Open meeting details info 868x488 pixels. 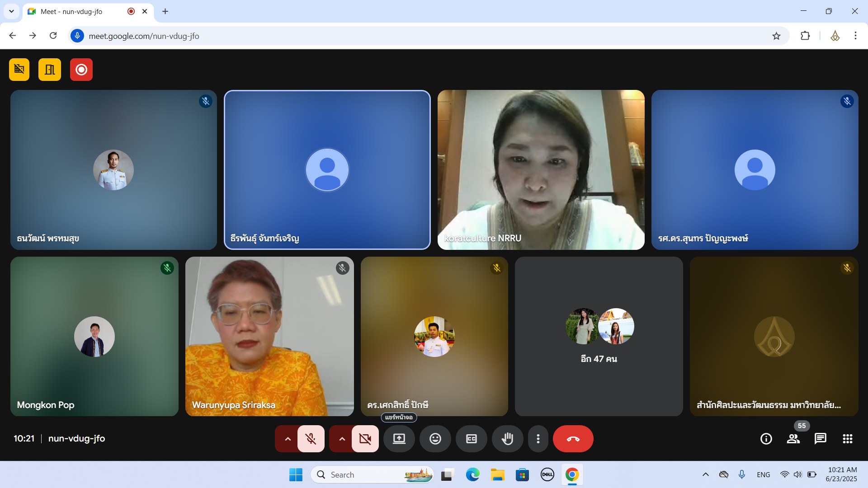766,439
